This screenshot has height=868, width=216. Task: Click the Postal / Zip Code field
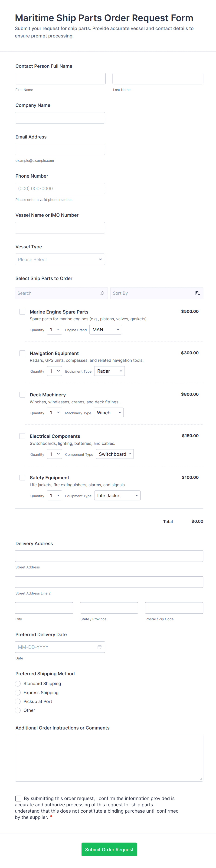(174, 608)
